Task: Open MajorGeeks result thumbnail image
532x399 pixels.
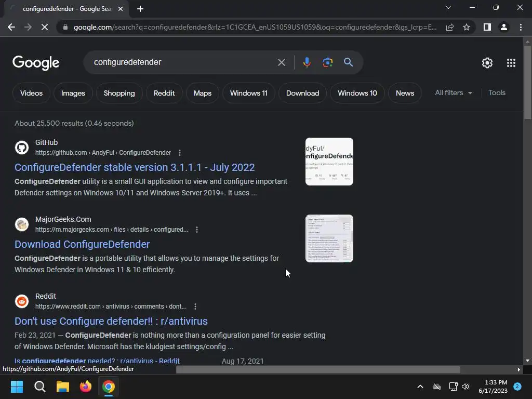Action: pos(329,238)
